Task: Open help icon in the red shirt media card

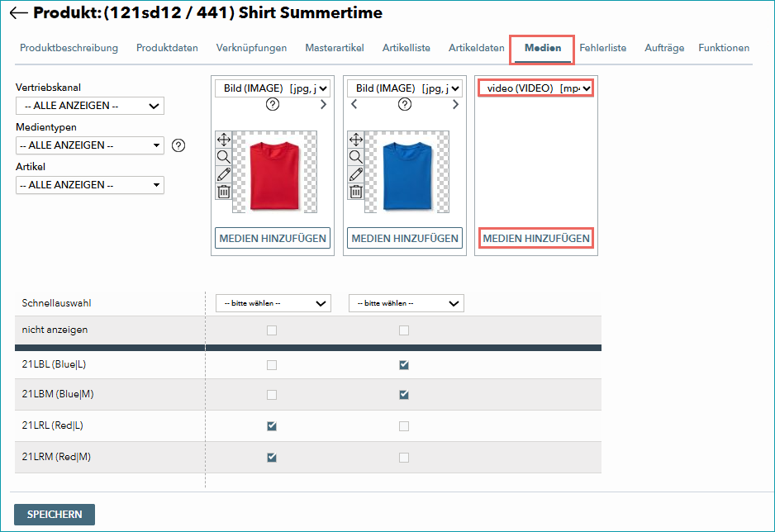Action: pyautogui.click(x=273, y=104)
